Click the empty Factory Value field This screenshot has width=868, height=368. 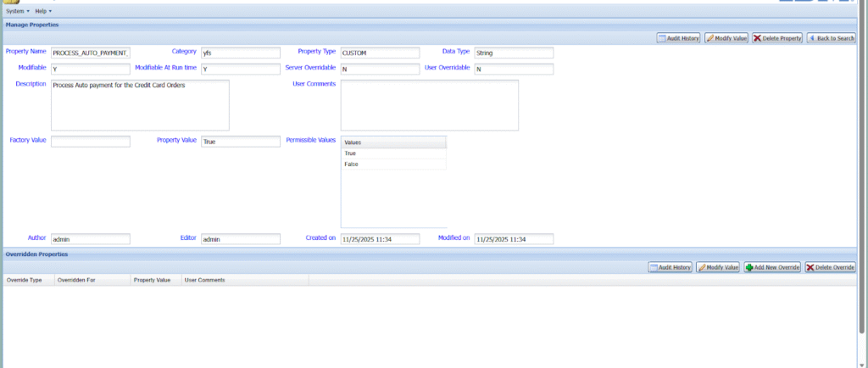(x=91, y=142)
